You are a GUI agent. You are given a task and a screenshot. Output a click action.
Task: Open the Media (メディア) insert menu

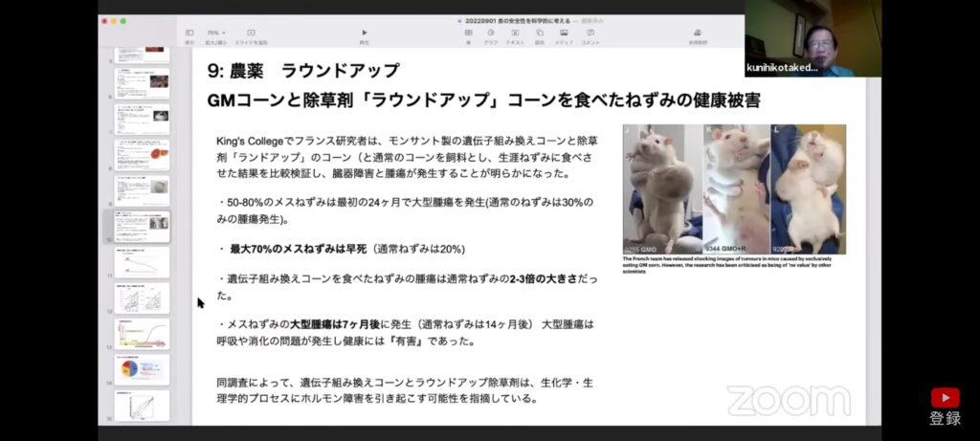[565, 35]
